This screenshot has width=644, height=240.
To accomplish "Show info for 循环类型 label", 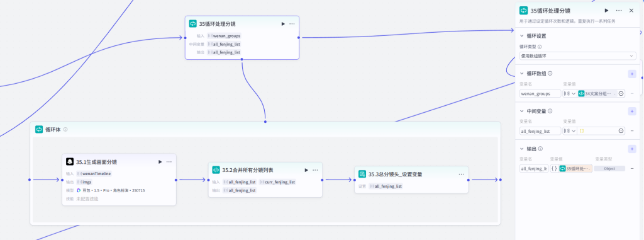I will (x=540, y=47).
